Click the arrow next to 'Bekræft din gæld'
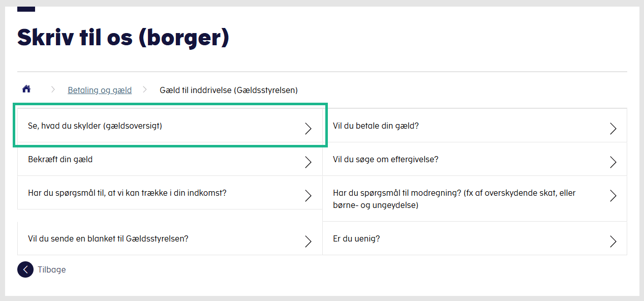This screenshot has width=644, height=301. click(x=308, y=162)
